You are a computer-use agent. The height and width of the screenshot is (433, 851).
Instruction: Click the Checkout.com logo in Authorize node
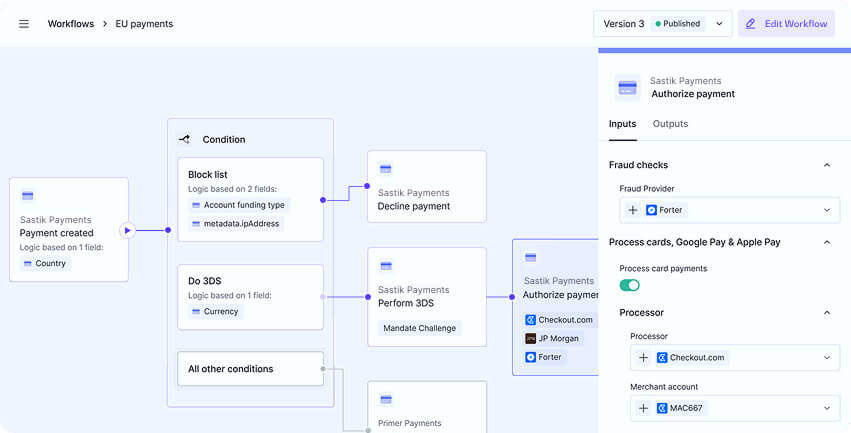tap(530, 320)
